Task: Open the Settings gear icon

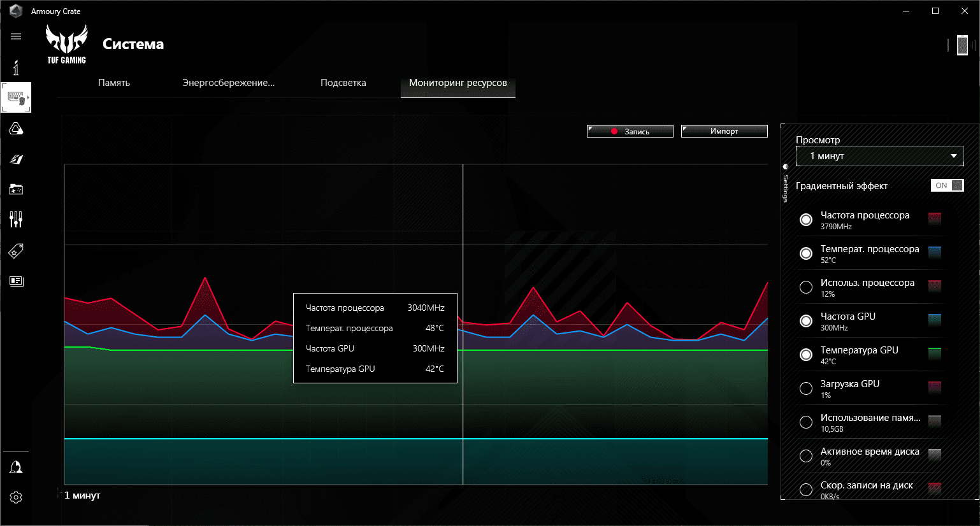Action: tap(16, 497)
